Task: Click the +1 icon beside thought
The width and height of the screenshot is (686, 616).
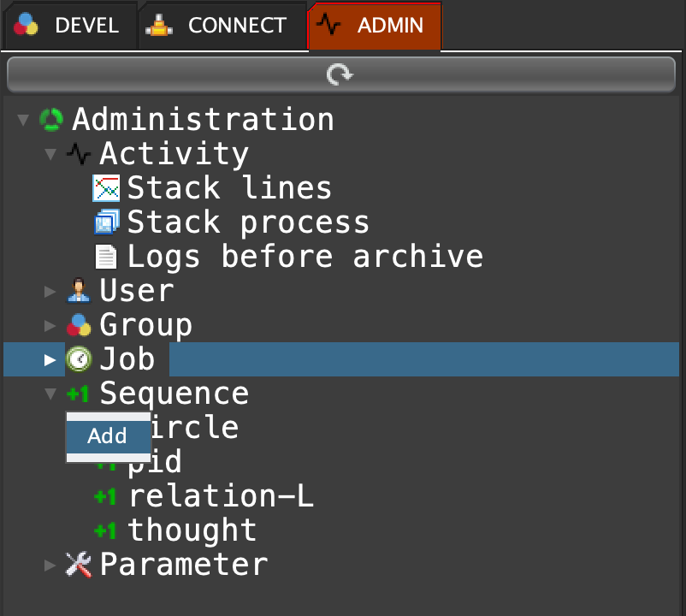Action: (106, 530)
